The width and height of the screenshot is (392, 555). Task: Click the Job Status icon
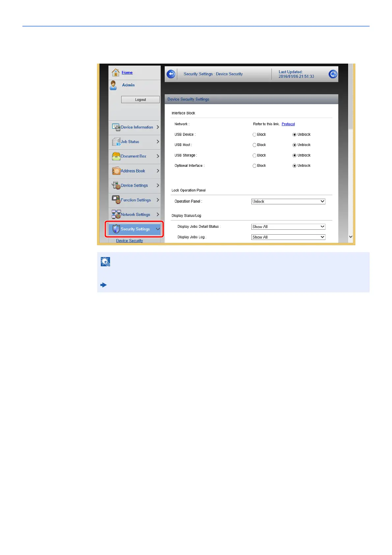(x=116, y=142)
